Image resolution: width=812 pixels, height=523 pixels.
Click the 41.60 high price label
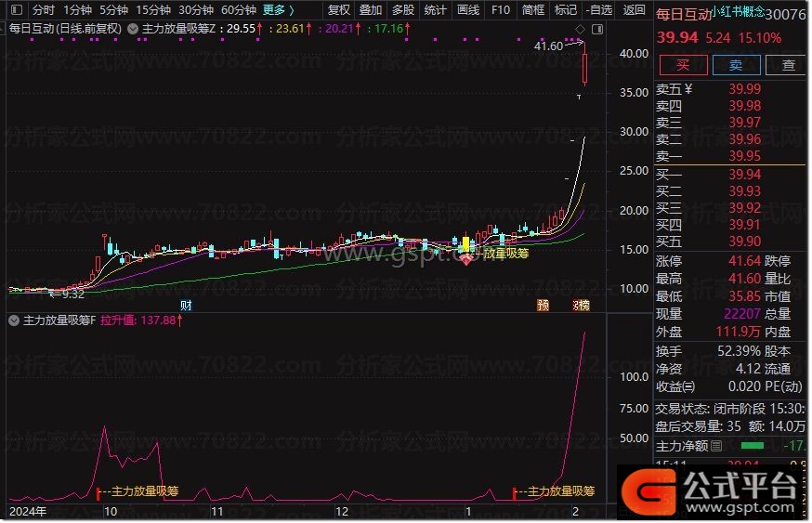pos(548,46)
